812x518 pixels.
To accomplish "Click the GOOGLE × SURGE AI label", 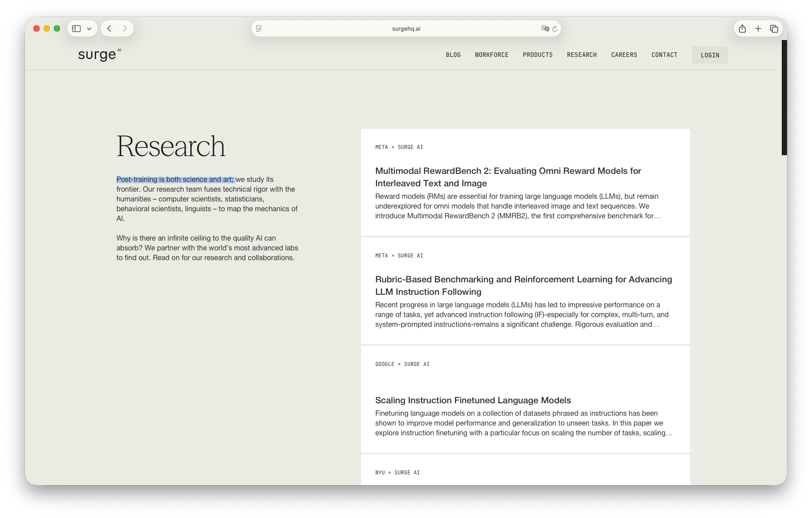I will click(402, 364).
